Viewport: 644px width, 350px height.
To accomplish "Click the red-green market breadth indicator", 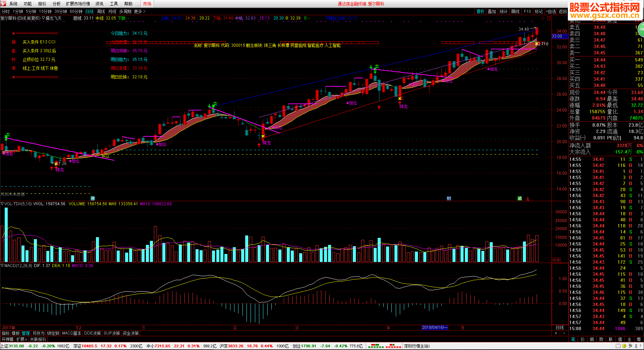I will pos(384,346).
